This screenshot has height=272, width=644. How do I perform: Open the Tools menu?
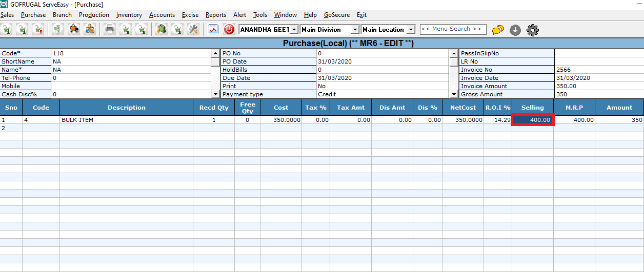260,15
